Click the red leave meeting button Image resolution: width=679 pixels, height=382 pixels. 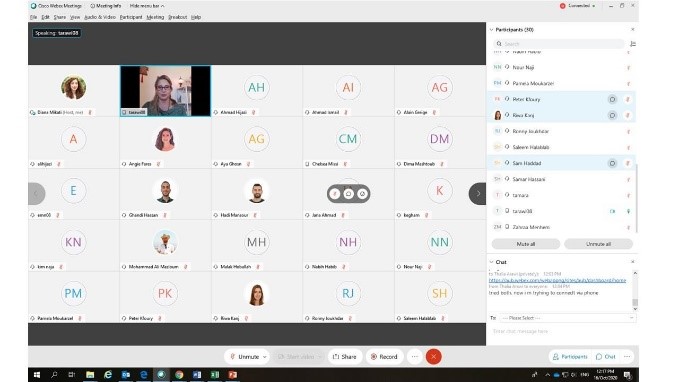(433, 356)
